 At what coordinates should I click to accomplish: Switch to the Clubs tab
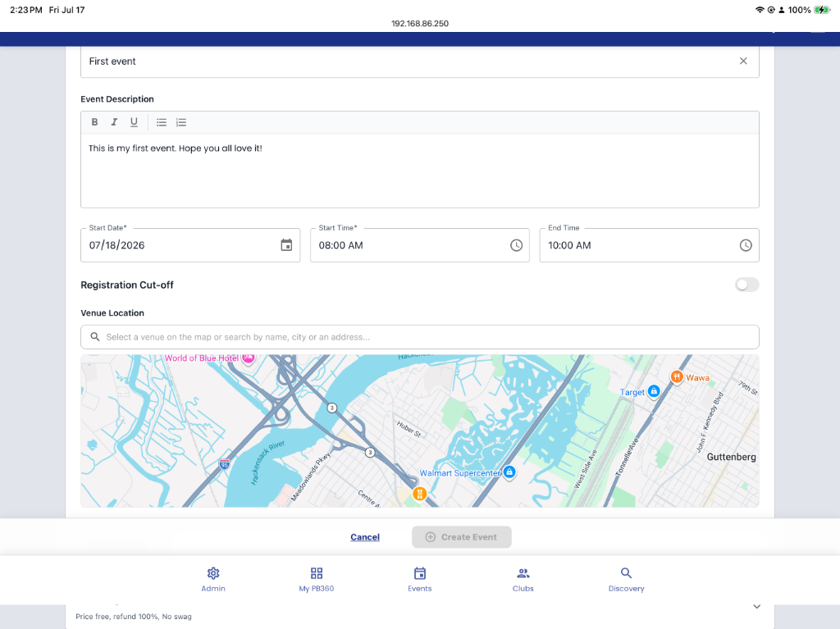point(523,580)
